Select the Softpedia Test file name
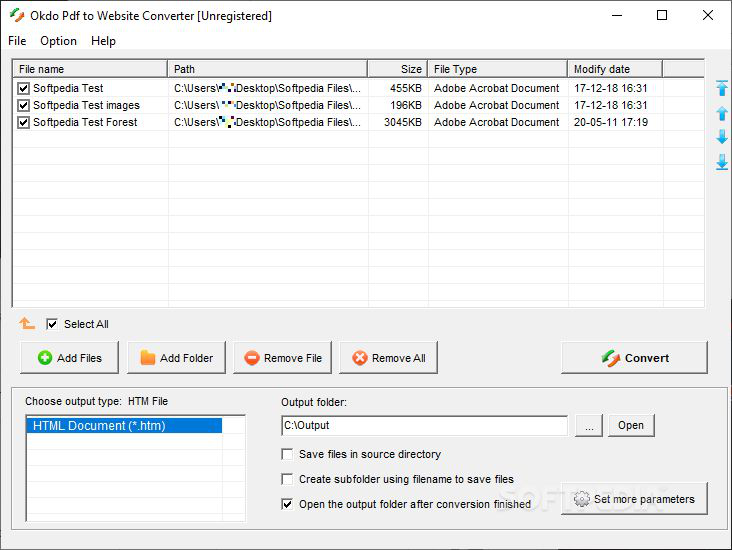 point(68,88)
